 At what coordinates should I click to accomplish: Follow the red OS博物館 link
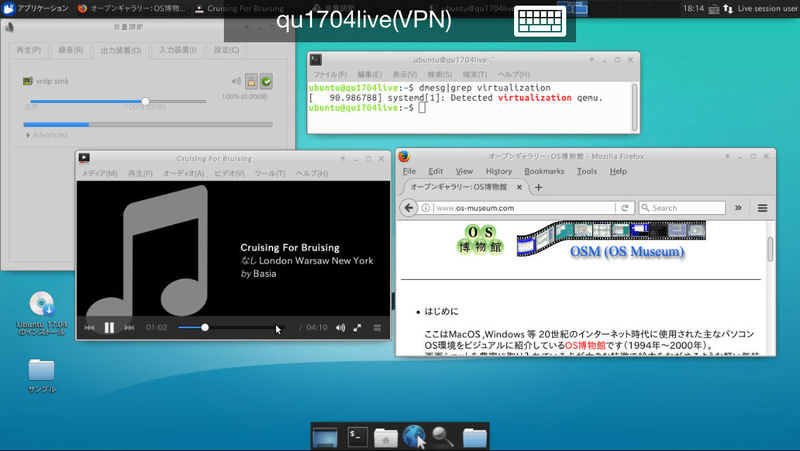click(585, 346)
